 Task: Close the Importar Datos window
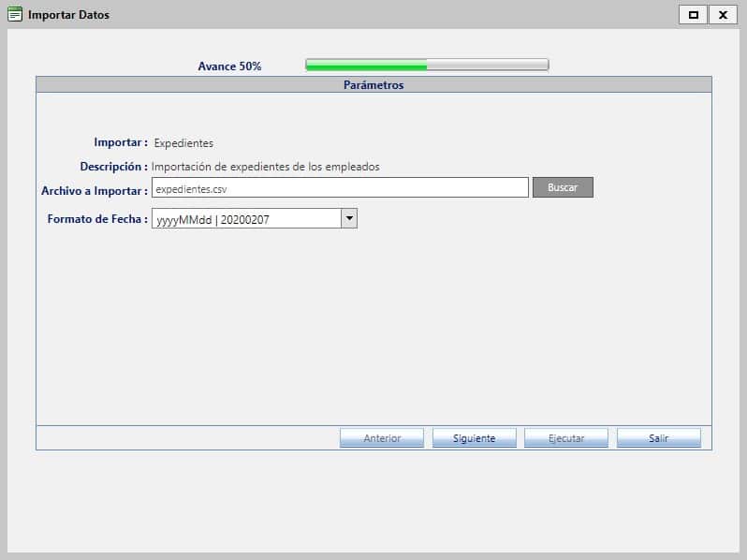click(723, 15)
